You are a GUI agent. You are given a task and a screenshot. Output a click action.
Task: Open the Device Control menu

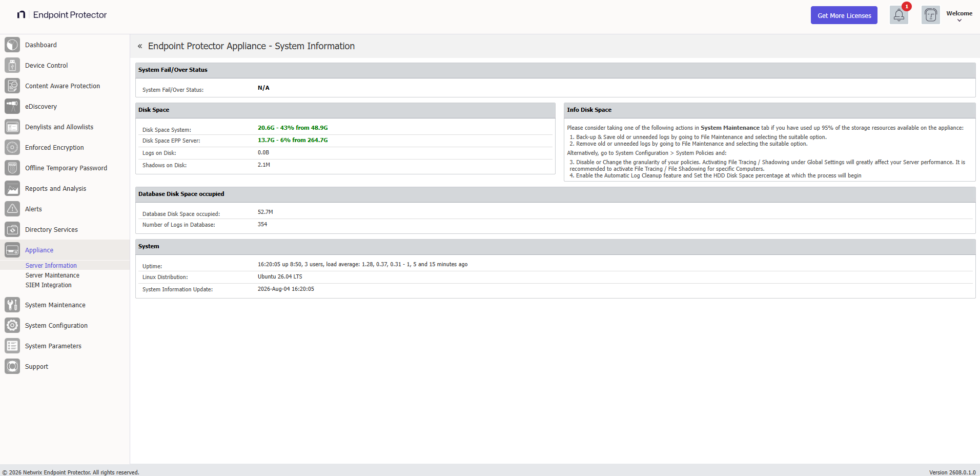[46, 65]
